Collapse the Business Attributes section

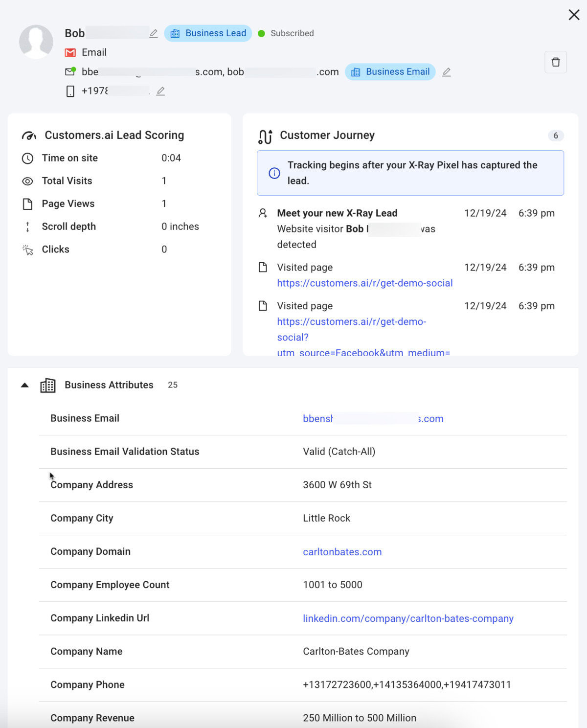(x=25, y=386)
